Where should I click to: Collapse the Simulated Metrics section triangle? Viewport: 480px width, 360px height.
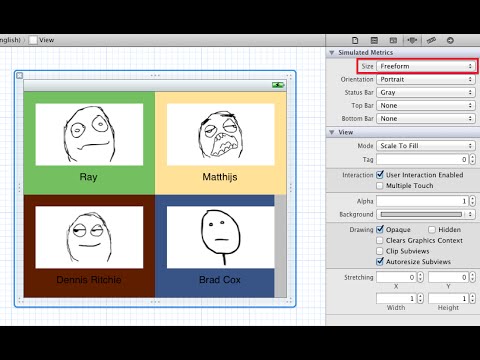[x=332, y=53]
